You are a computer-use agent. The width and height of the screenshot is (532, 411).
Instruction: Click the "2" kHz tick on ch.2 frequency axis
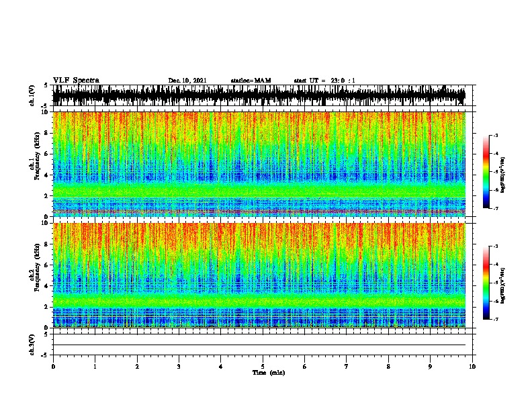[46, 307]
